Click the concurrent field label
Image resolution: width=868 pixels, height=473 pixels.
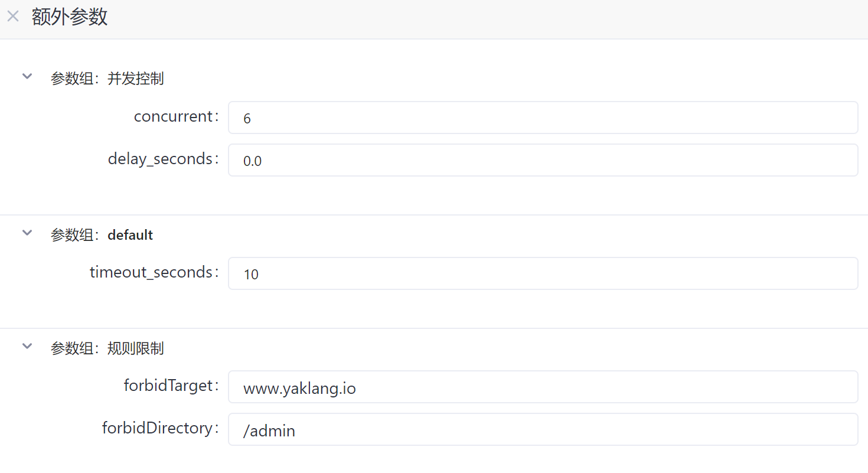174,116
